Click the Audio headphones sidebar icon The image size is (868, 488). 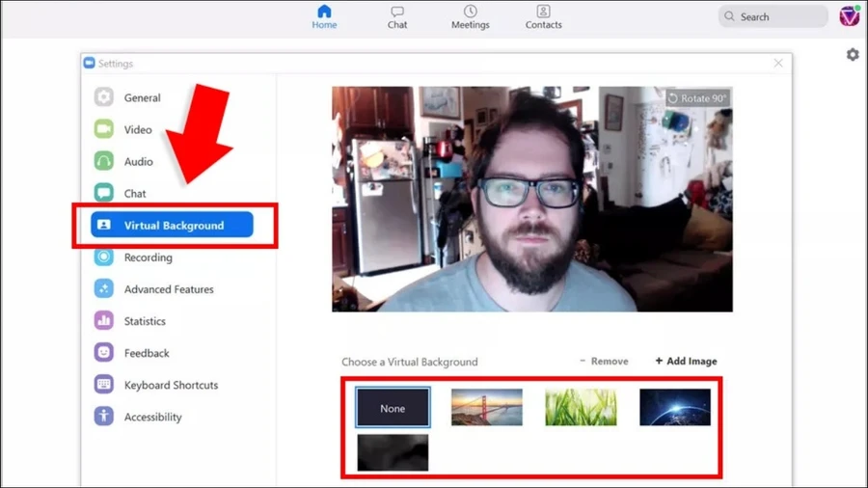click(x=103, y=161)
